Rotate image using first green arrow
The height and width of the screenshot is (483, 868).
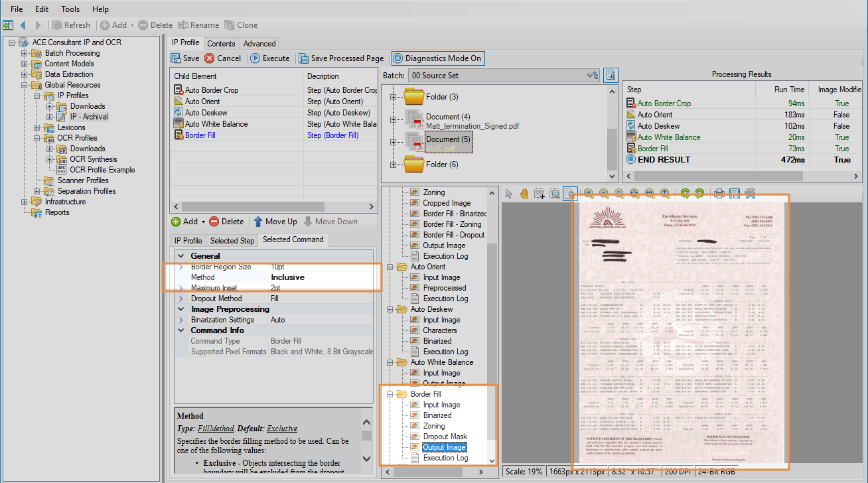point(686,194)
